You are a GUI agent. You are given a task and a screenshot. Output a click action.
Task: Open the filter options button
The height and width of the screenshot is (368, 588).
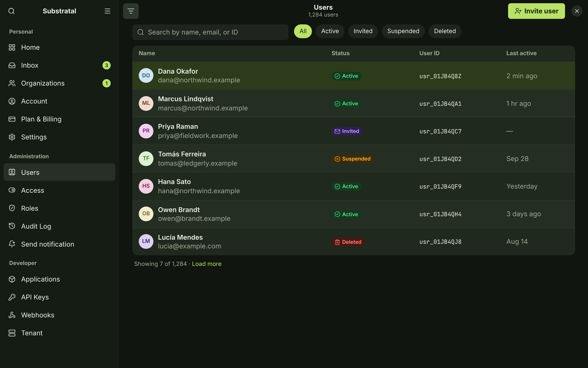[131, 11]
